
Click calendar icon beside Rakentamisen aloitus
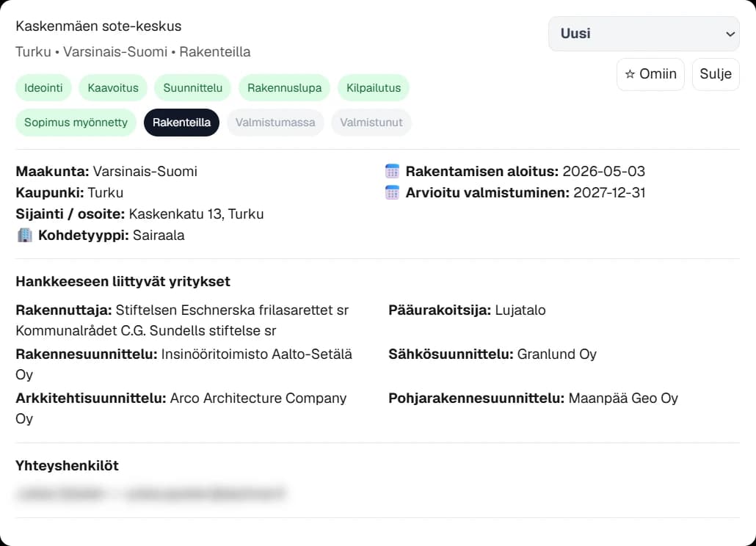tap(392, 171)
